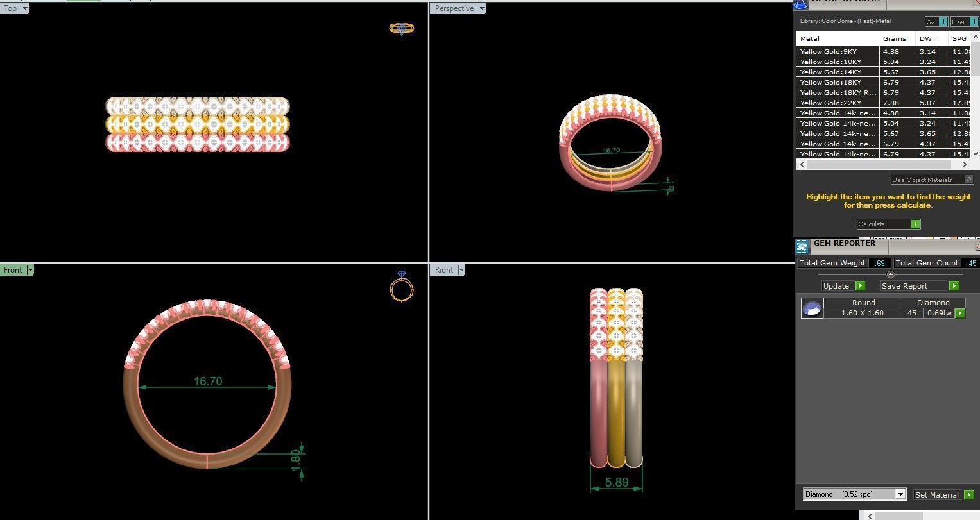Select the Yellow Gold:18KY row

(x=884, y=82)
